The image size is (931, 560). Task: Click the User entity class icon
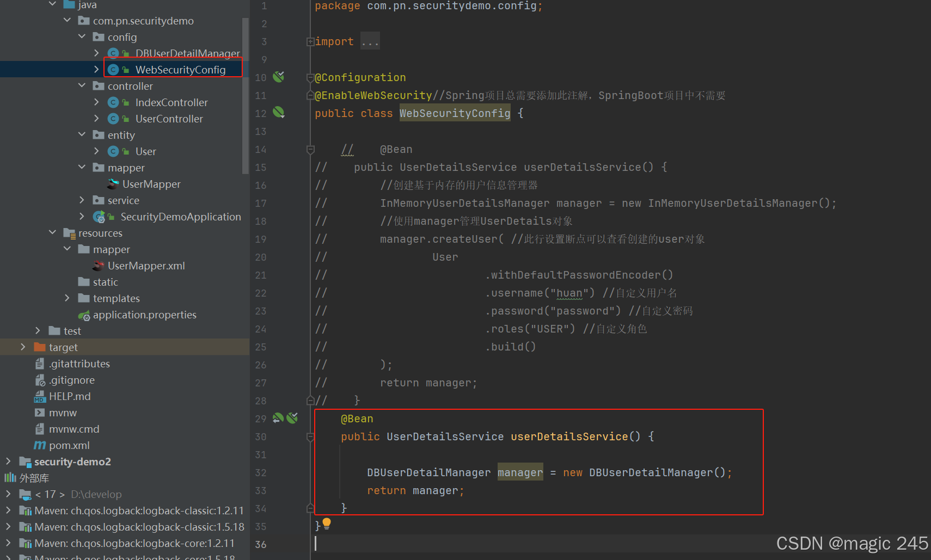coord(113,151)
